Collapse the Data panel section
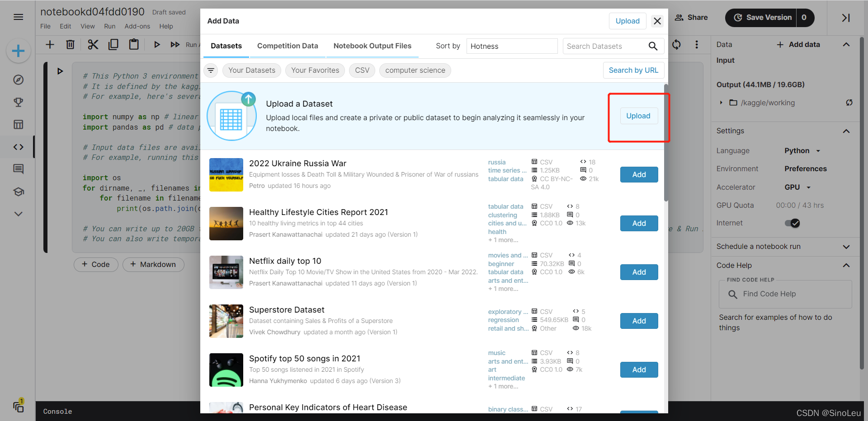The height and width of the screenshot is (421, 868). (846, 44)
